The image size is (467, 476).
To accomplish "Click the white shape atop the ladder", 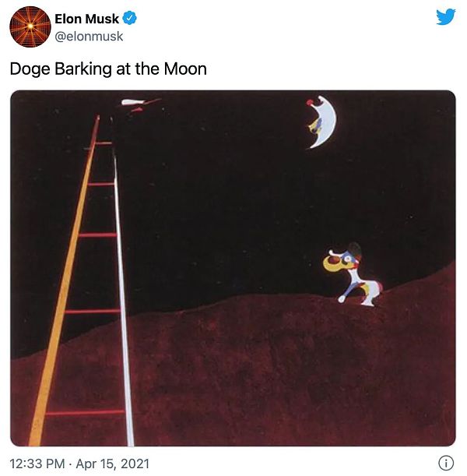I will click(x=136, y=102).
